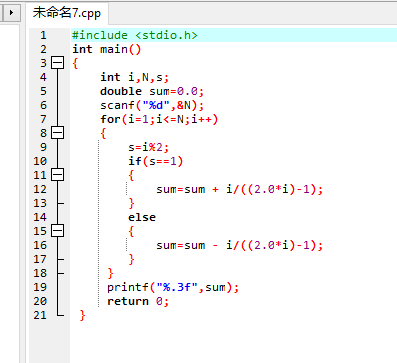Collapse for loop fold at line 8
The width and height of the screenshot is (397, 363).
[x=57, y=133]
